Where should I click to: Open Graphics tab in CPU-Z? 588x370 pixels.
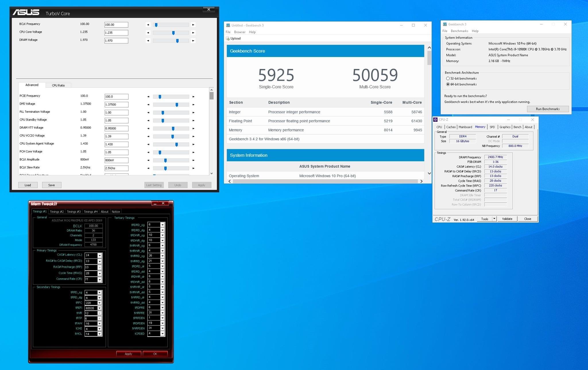click(505, 127)
